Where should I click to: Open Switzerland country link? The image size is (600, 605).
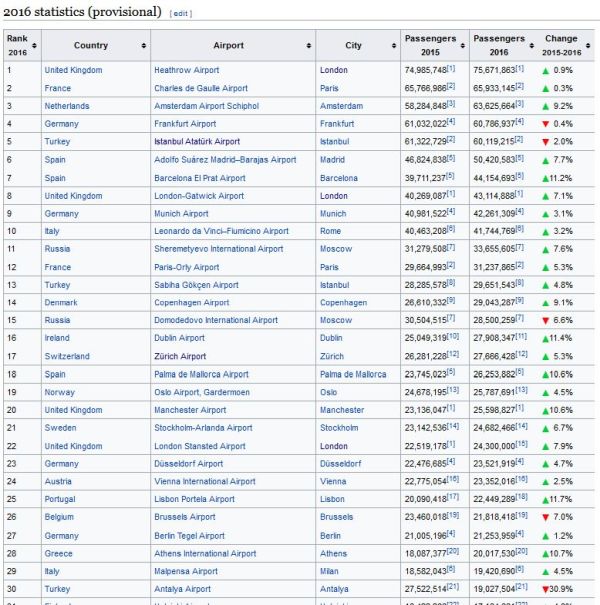click(x=67, y=357)
